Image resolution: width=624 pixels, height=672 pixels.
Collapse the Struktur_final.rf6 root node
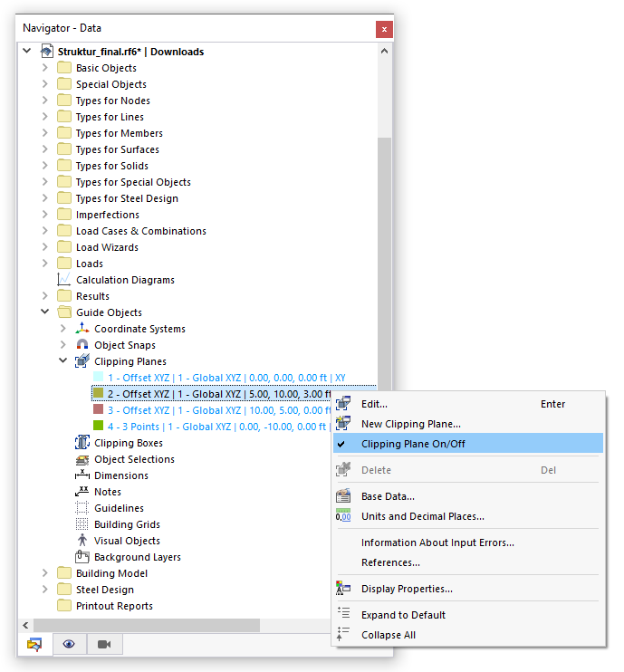[27, 51]
